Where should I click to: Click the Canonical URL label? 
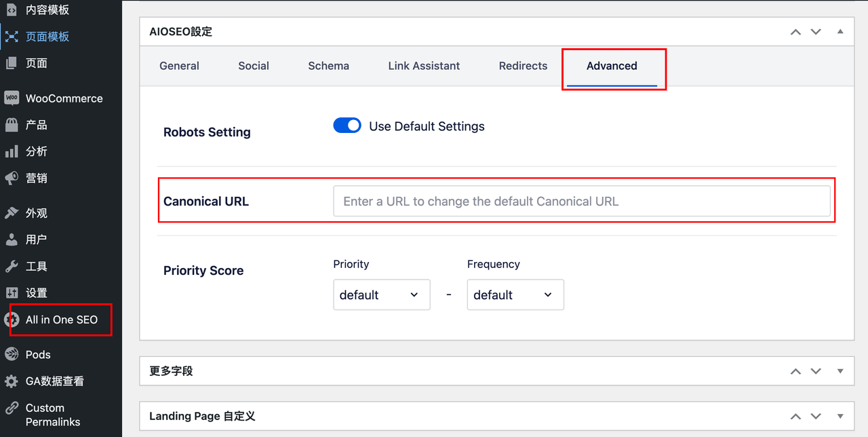tap(206, 202)
